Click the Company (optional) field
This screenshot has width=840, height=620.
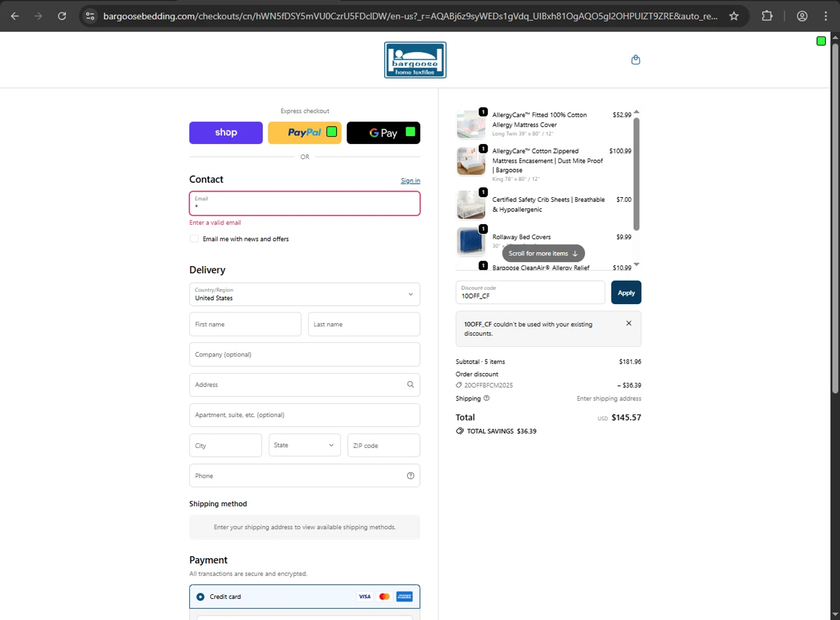click(x=305, y=355)
